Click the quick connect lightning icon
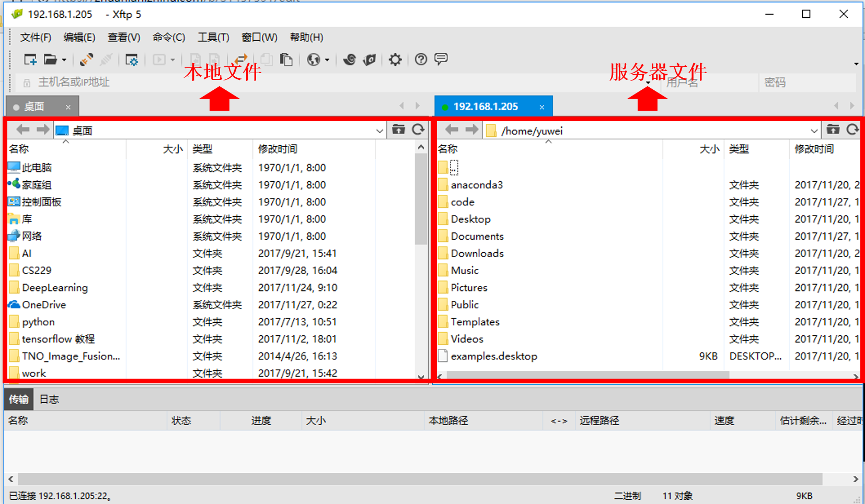The width and height of the screenshot is (865, 504). tap(86, 59)
